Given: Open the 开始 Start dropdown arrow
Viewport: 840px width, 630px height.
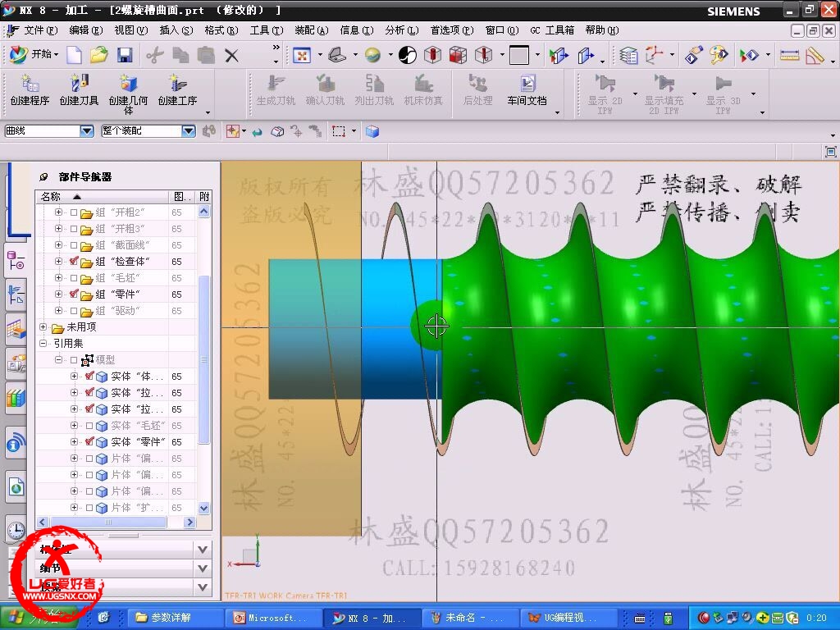Looking at the screenshot, I should tap(57, 55).
